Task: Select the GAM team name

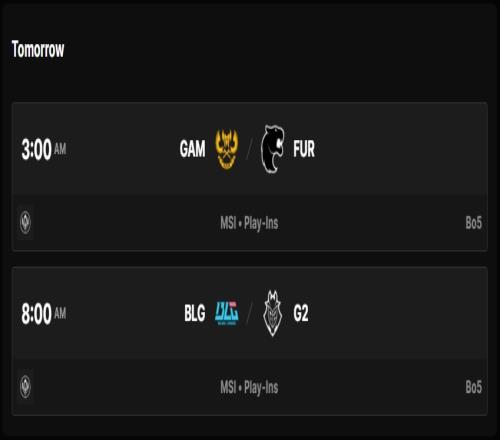Action: click(192, 149)
